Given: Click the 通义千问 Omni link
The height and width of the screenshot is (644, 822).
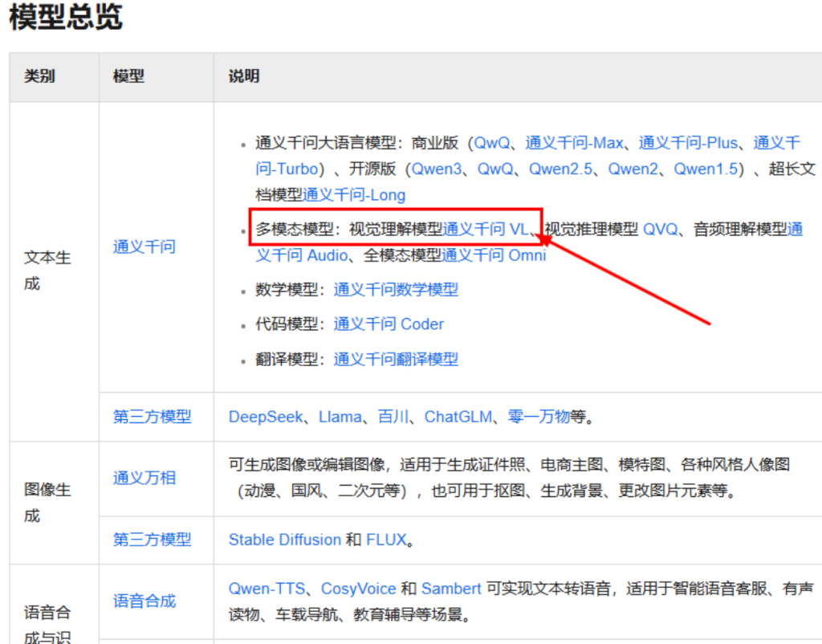Looking at the screenshot, I should click(x=494, y=255).
